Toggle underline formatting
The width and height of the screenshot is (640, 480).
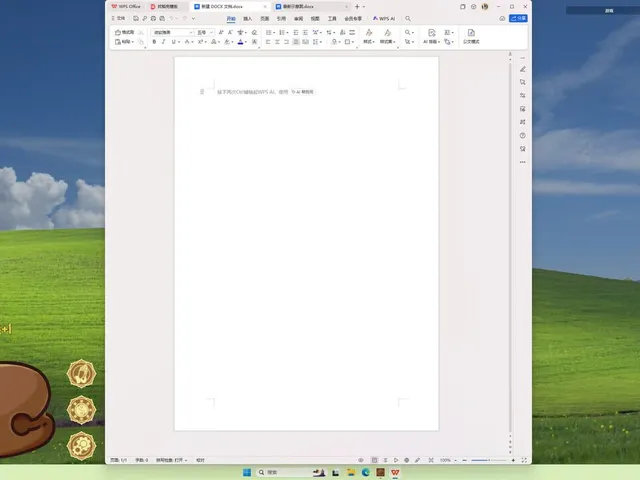[174, 42]
